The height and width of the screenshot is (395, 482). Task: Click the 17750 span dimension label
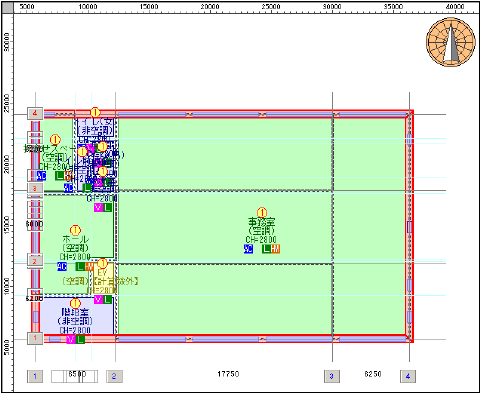[228, 374]
